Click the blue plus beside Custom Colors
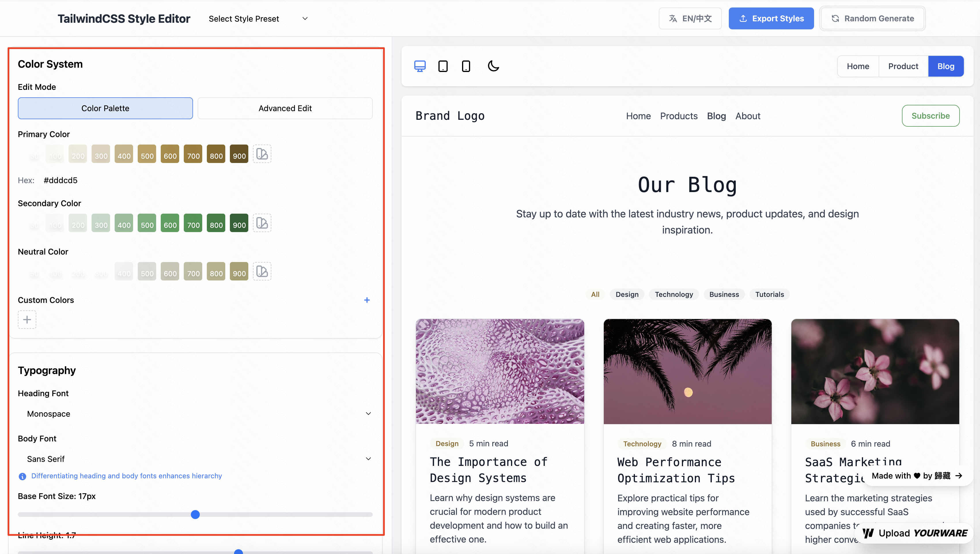 click(367, 300)
